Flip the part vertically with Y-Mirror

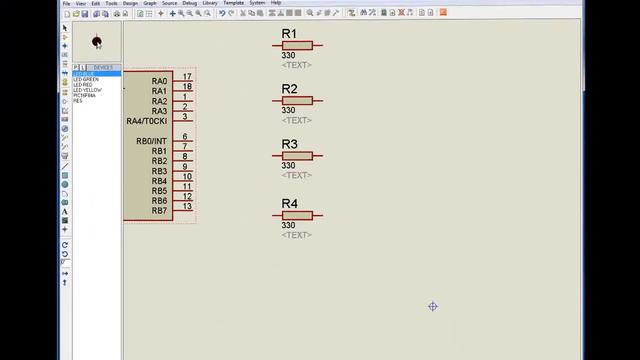tap(65, 282)
